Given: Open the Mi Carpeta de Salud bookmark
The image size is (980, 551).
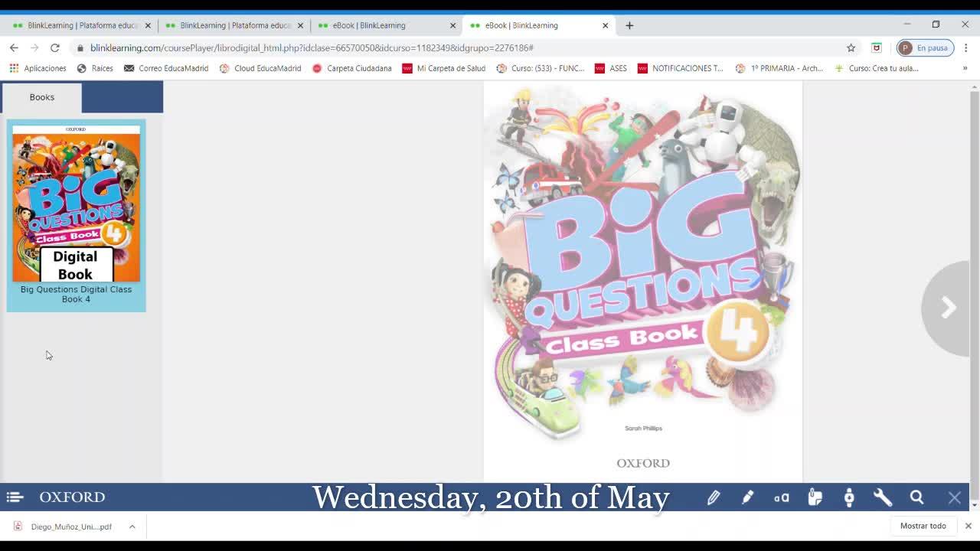Looking at the screenshot, I should pos(444,68).
